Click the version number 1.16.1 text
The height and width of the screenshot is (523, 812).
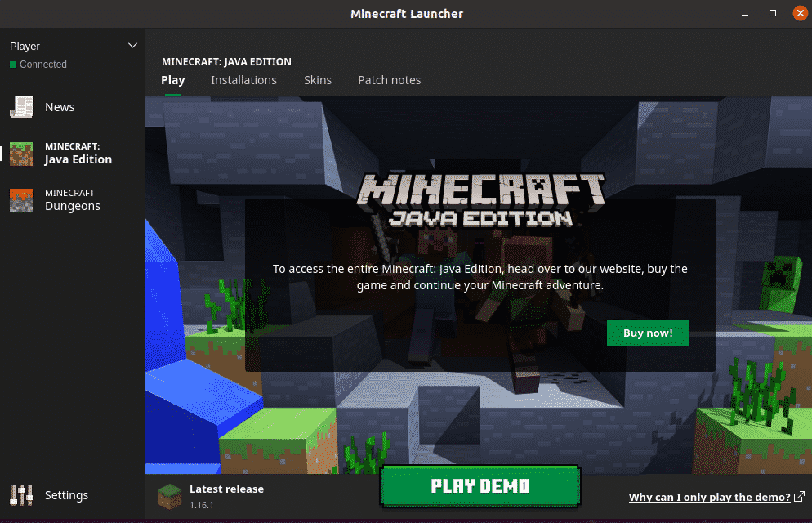202,505
